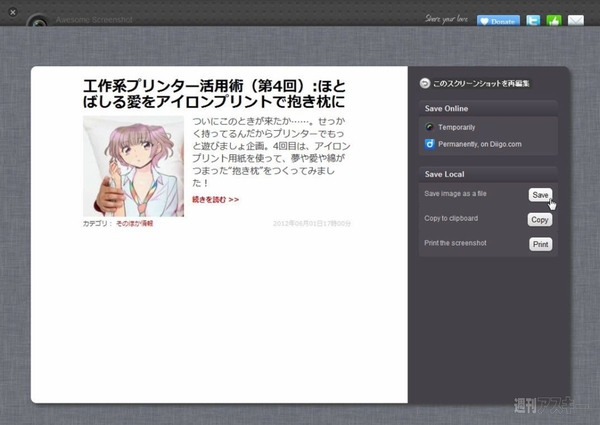Click the green thumbs-up like icon
The height and width of the screenshot is (425, 600).
554,20
